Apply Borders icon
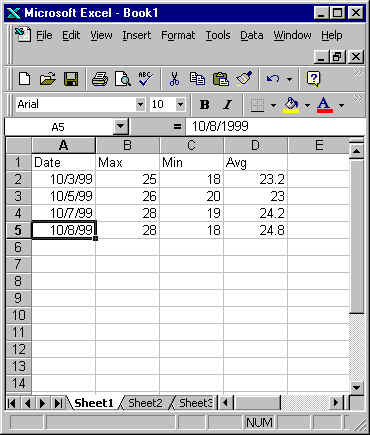The width and height of the screenshot is (370, 435). click(258, 105)
